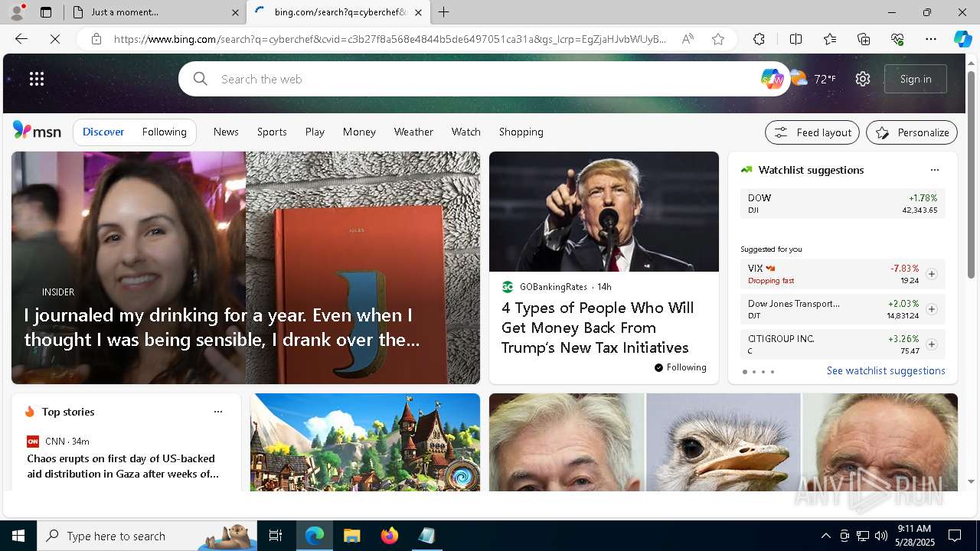View site information lock icon
980x551 pixels.
(96, 39)
